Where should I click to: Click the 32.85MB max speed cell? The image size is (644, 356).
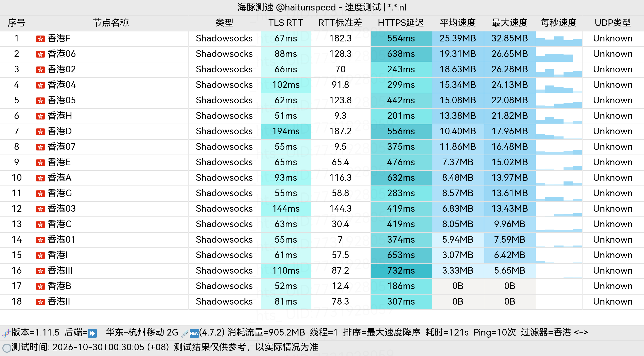point(509,39)
